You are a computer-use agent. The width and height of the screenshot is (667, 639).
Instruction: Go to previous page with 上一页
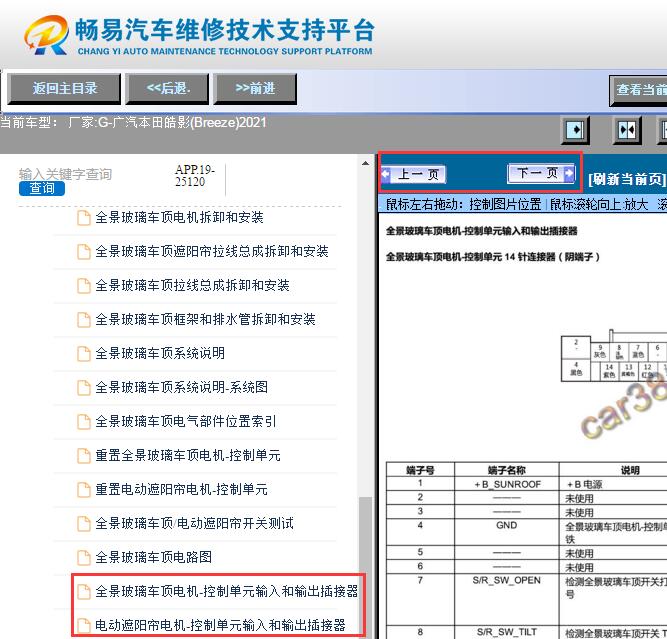(x=413, y=174)
